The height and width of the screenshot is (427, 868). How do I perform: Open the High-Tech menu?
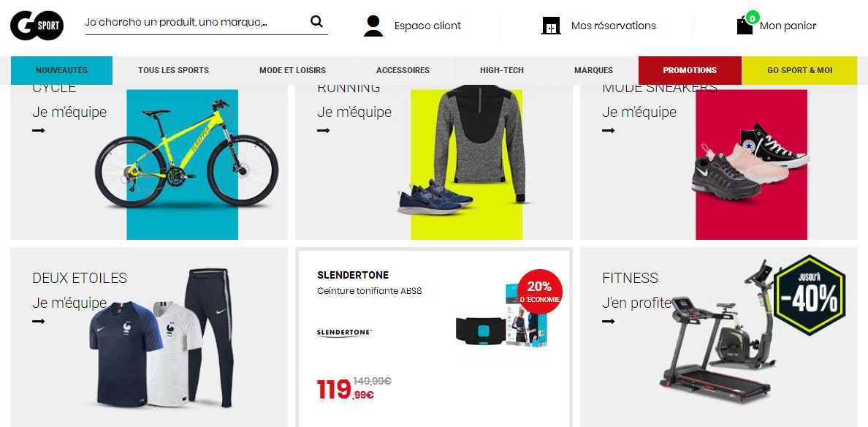[501, 70]
